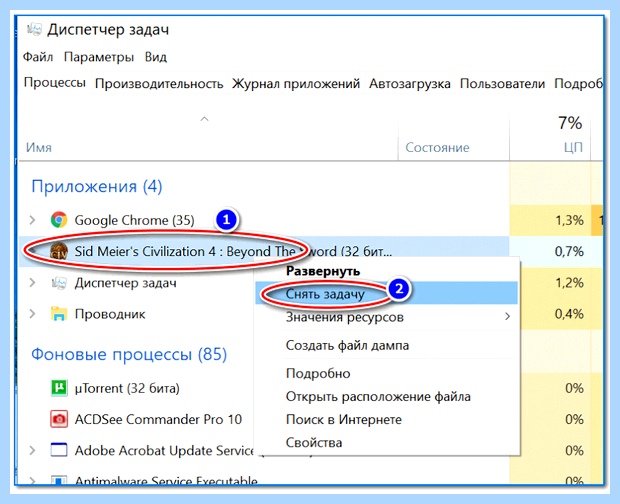
Task: Click the 0,7% CPU value for Civilization
Action: [569, 251]
